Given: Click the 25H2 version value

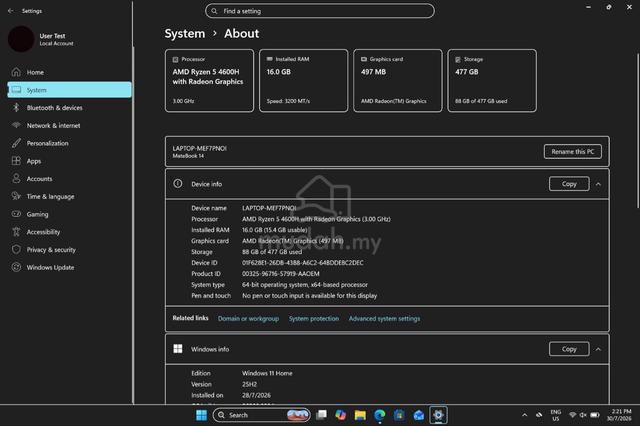Looking at the screenshot, I should [249, 384].
